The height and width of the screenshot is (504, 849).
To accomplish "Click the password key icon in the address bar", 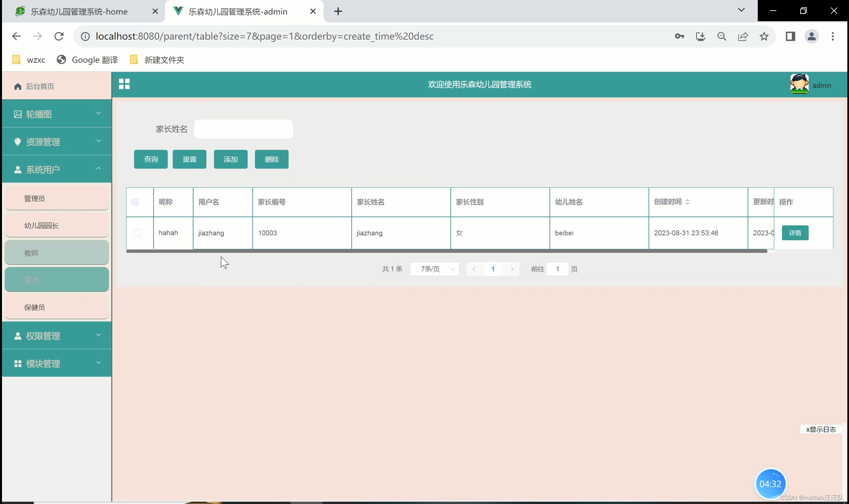I will click(679, 36).
